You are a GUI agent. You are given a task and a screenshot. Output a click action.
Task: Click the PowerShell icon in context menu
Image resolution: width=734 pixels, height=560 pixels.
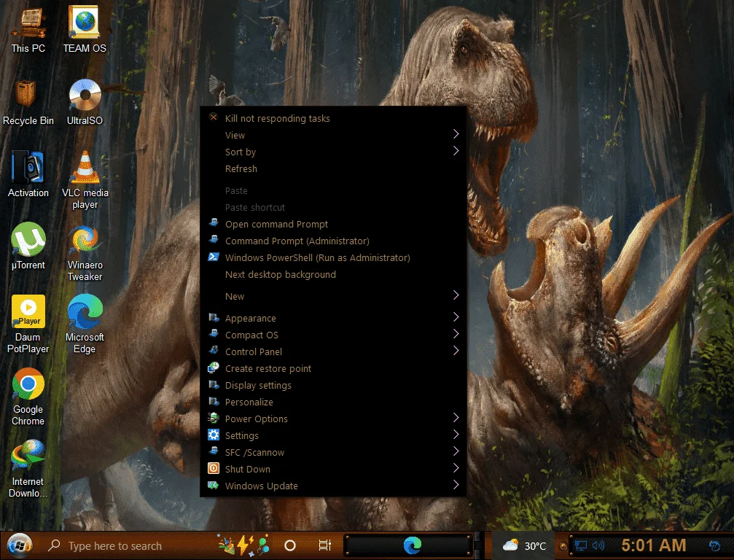point(214,257)
